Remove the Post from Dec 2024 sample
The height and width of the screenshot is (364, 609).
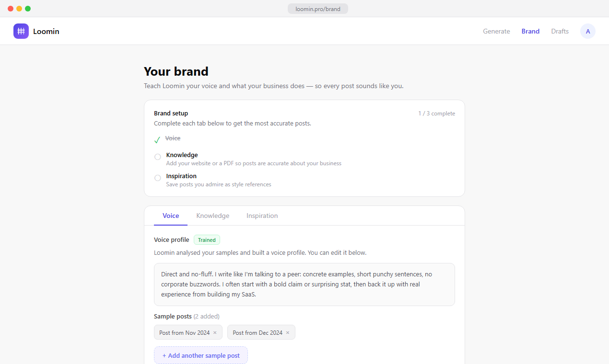288,332
